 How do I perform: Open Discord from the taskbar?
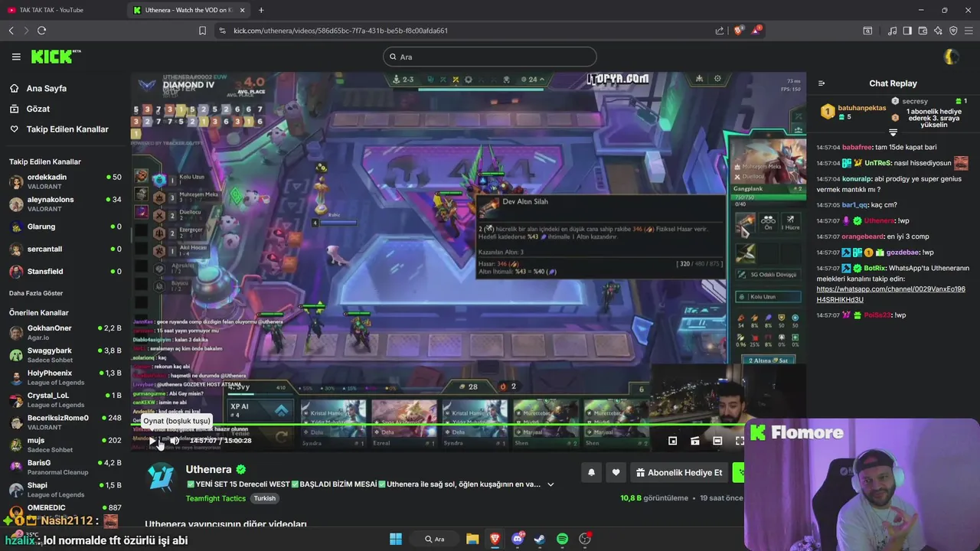click(518, 539)
